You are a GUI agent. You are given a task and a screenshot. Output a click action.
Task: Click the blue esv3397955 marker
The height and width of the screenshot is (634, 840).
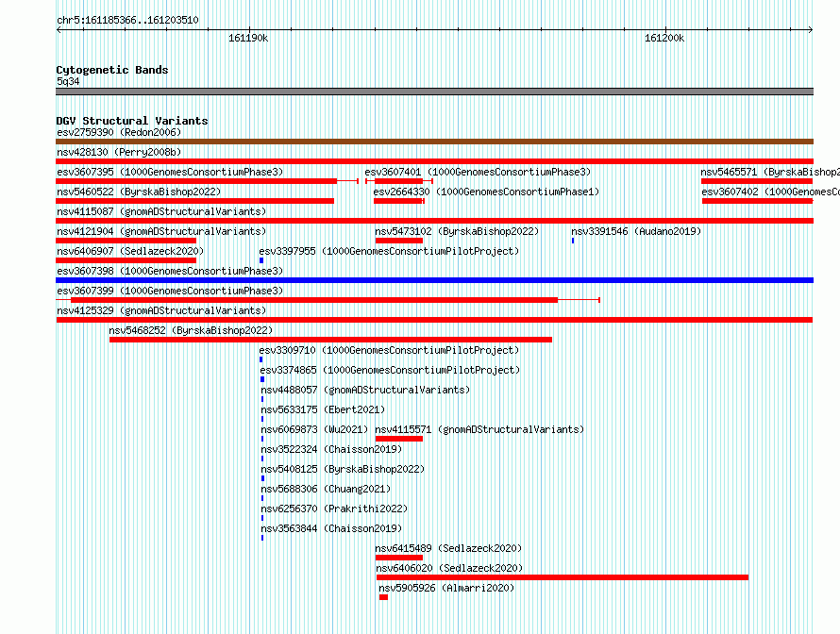(x=261, y=260)
